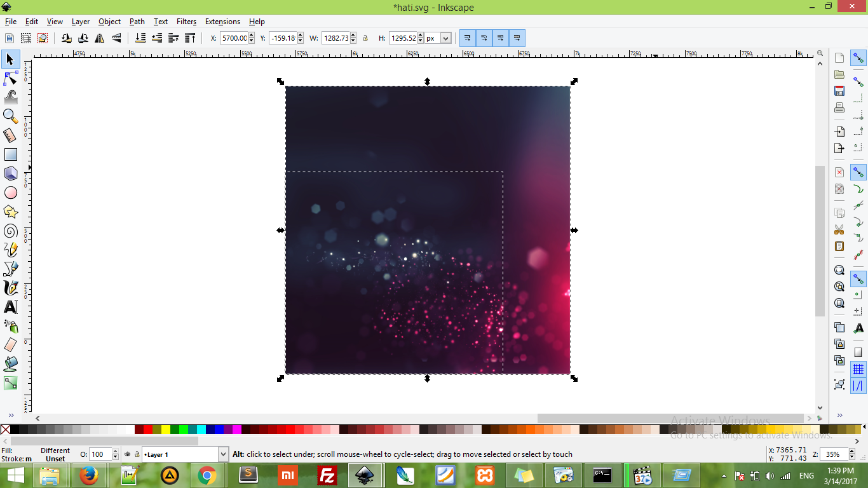This screenshot has width=868, height=488.
Task: Click the Paste clipboard icon
Action: pos(839,246)
